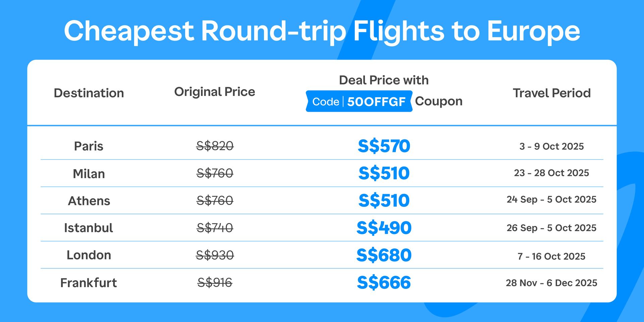Click the Original Price column header
This screenshot has width=644, height=322.
(215, 92)
